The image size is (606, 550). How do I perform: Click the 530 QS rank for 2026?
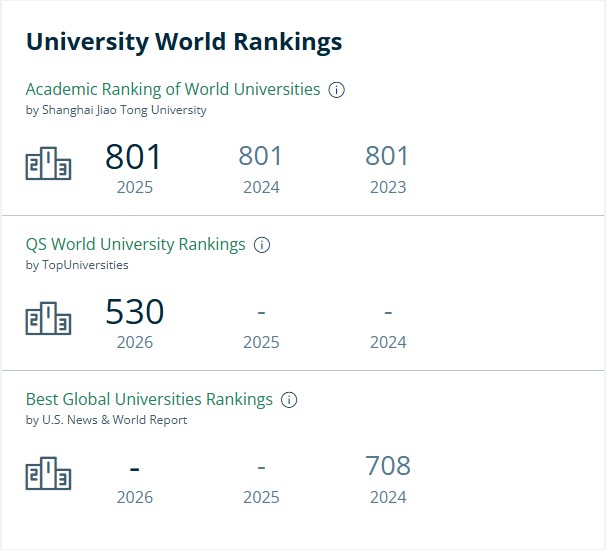pyautogui.click(x=135, y=312)
